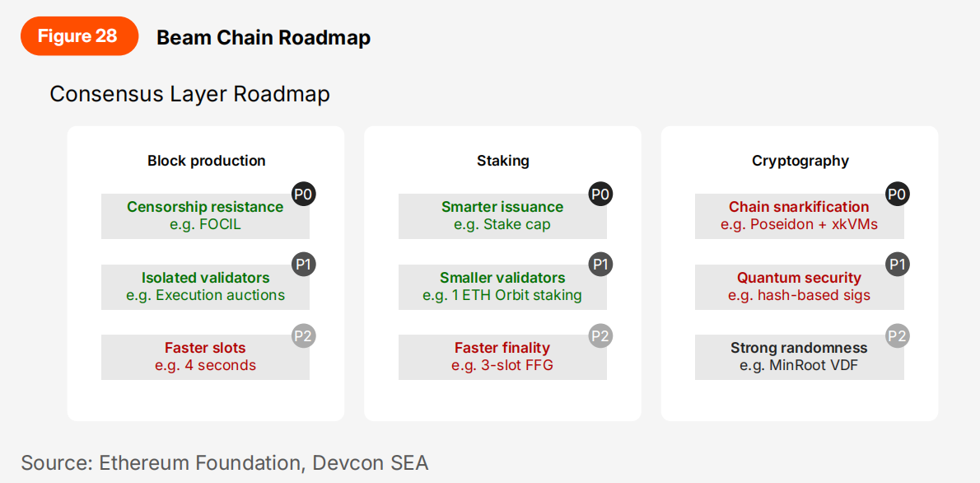Click the P2 badge on Strong randomness
Image resolution: width=980 pixels, height=483 pixels.
897,335
